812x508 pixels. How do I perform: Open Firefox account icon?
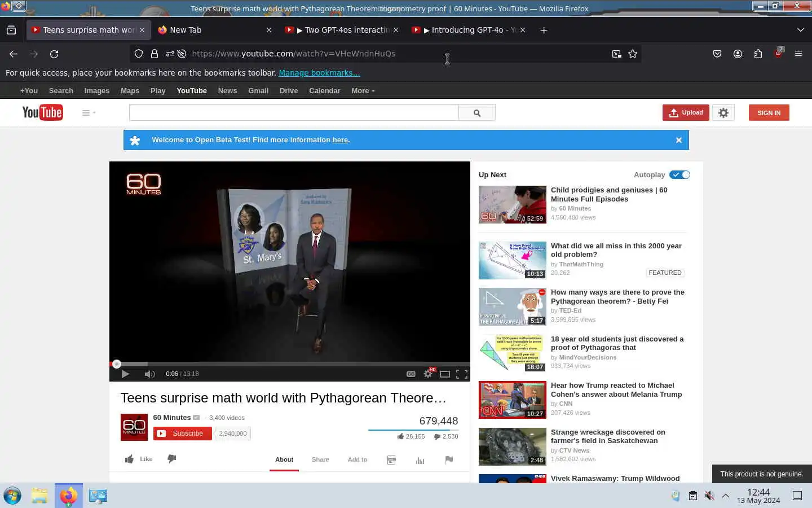[738, 54]
